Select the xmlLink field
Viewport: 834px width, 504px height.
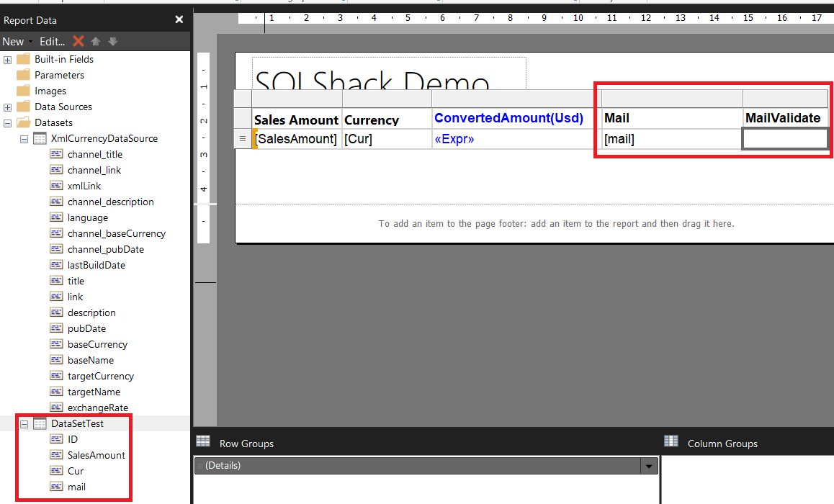point(84,186)
